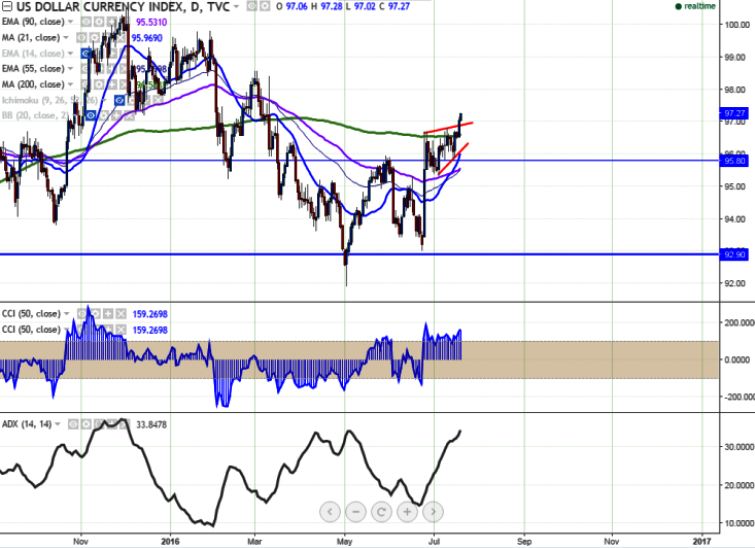Click the MA (21) value 95.9690

pyautogui.click(x=147, y=38)
